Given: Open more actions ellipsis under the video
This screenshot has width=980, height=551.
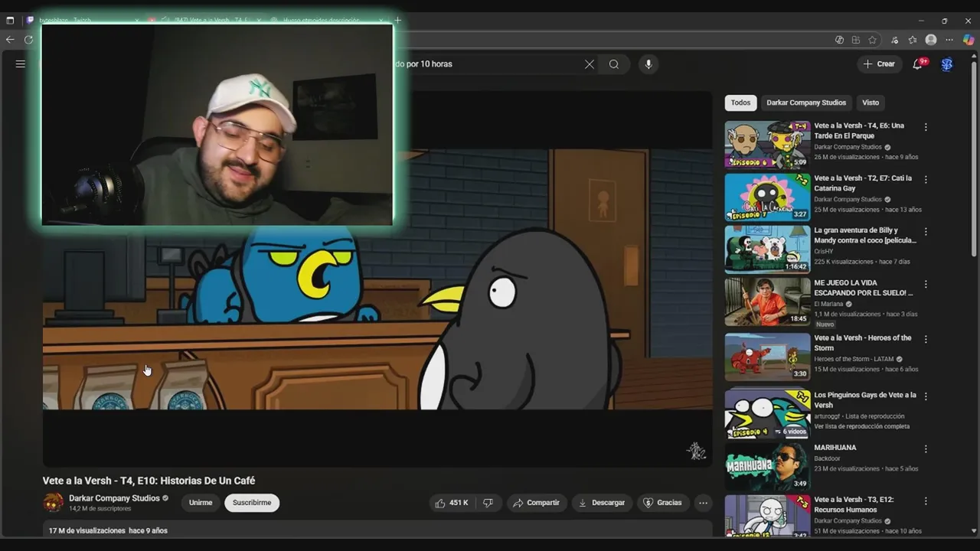Looking at the screenshot, I should click(x=703, y=503).
